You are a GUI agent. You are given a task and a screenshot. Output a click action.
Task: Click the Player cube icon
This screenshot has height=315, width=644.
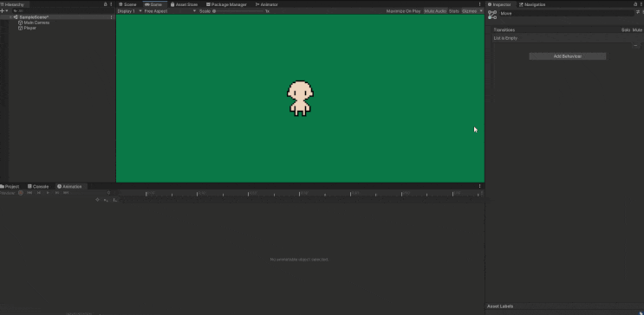tap(21, 28)
